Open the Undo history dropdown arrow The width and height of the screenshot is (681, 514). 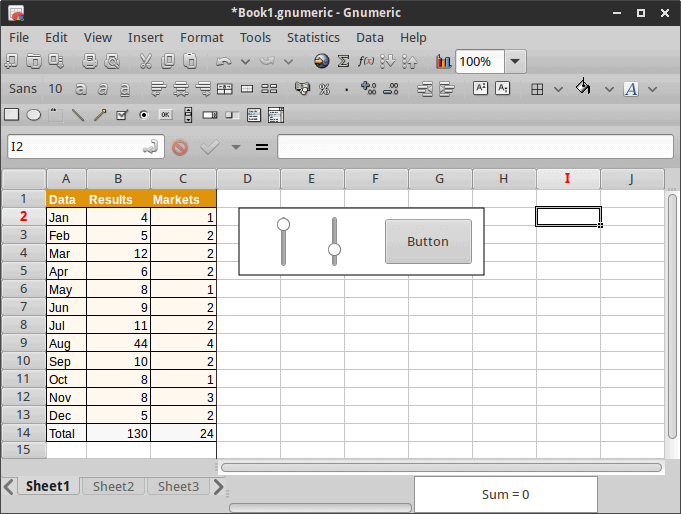[x=245, y=62]
